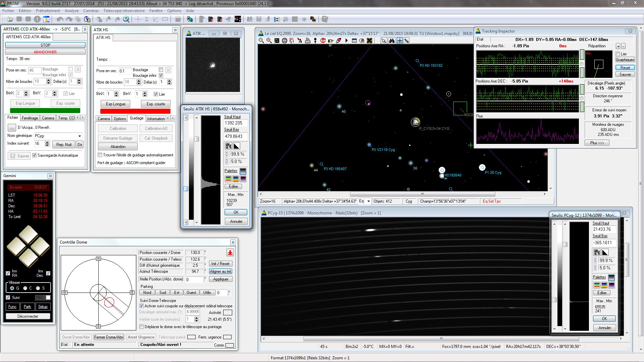
Task: Select the C speed radio button in Gemini
Action: [25, 288]
